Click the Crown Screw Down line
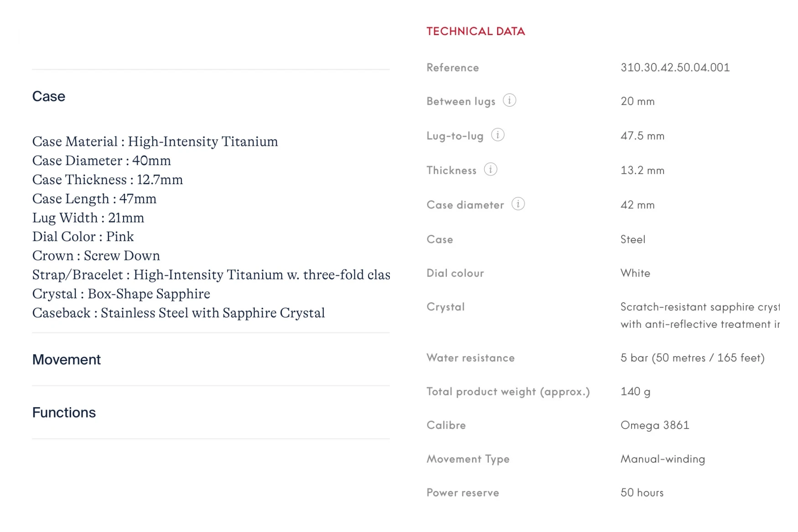Image resolution: width=798 pixels, height=532 pixels. [x=96, y=256]
